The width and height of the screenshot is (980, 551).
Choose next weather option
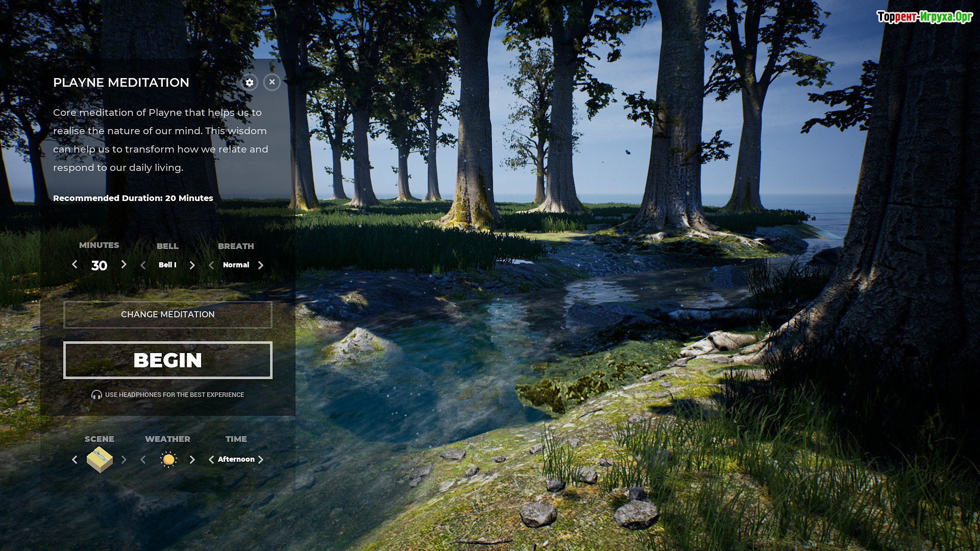pyautogui.click(x=192, y=460)
